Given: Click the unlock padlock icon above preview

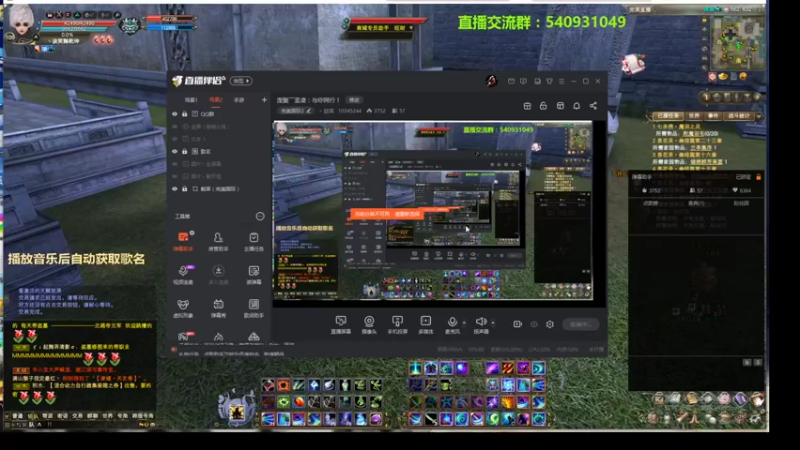Looking at the screenshot, I should pos(543,106).
